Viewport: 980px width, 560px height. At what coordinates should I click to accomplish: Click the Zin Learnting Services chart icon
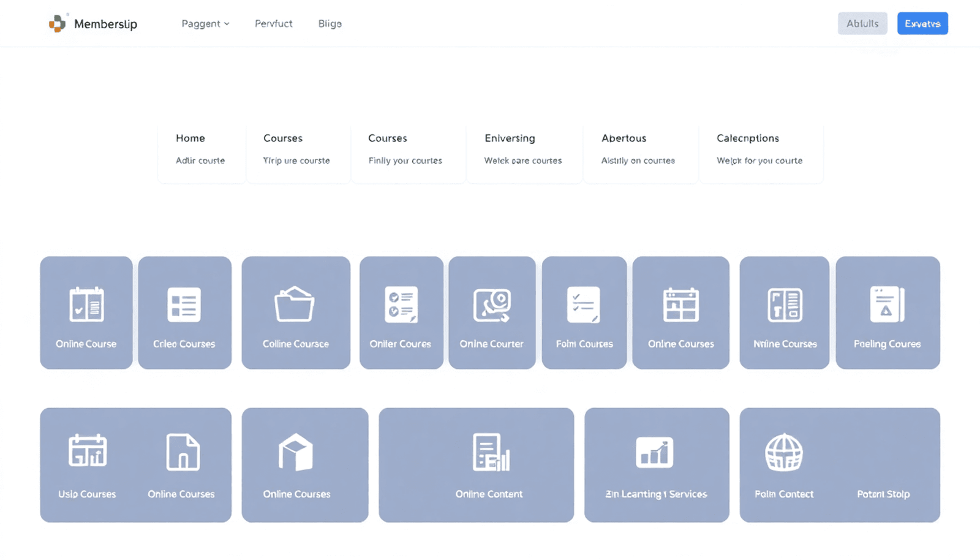tap(655, 453)
